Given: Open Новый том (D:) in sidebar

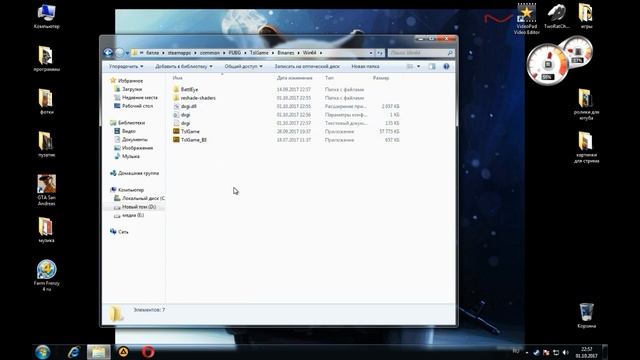Looking at the screenshot, I should click(135, 207).
